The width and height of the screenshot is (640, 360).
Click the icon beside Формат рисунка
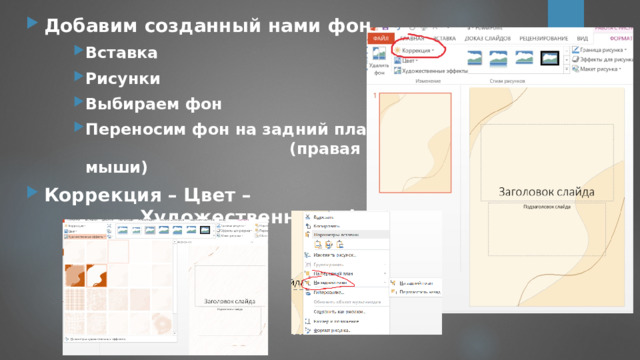click(308, 330)
